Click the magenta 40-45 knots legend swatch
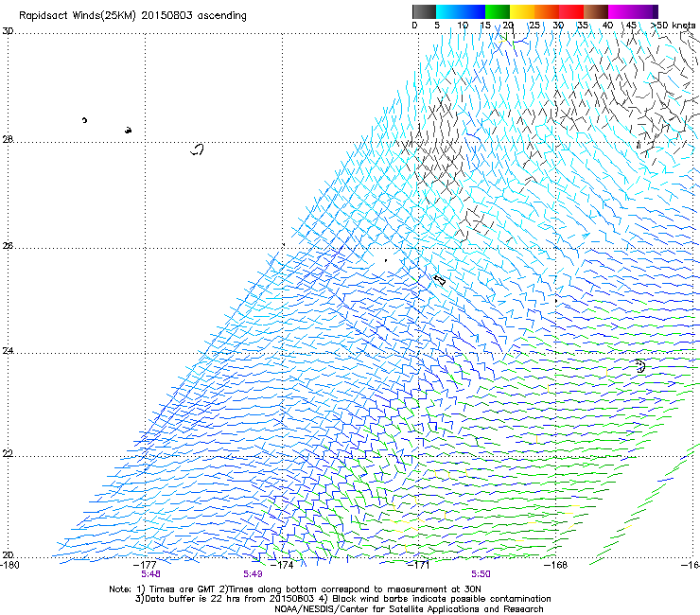700x615 pixels. click(x=621, y=11)
